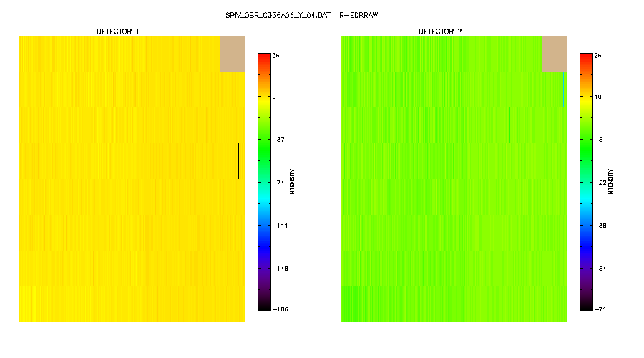
Task: Click the tan square in the Detector 1 image
Action: click(233, 54)
